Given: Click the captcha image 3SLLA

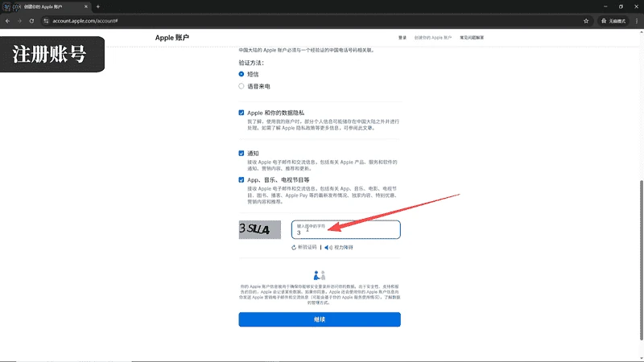Looking at the screenshot, I should tap(260, 230).
